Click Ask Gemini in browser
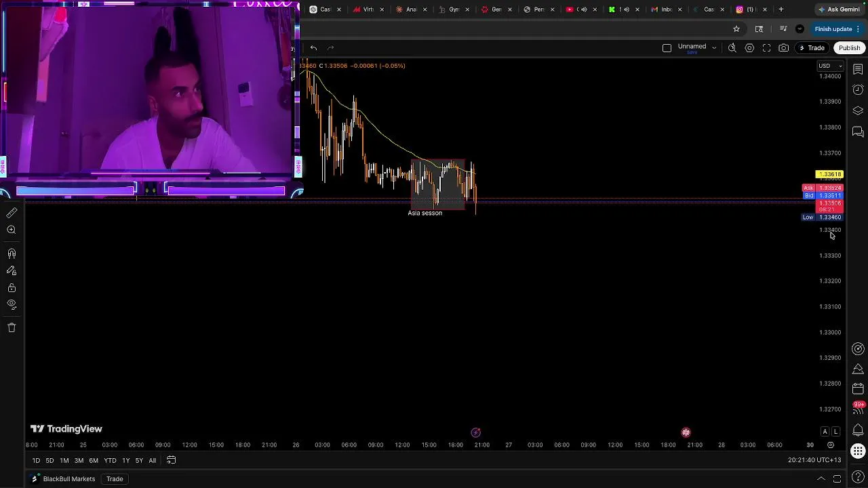The image size is (868, 488). tap(839, 9)
